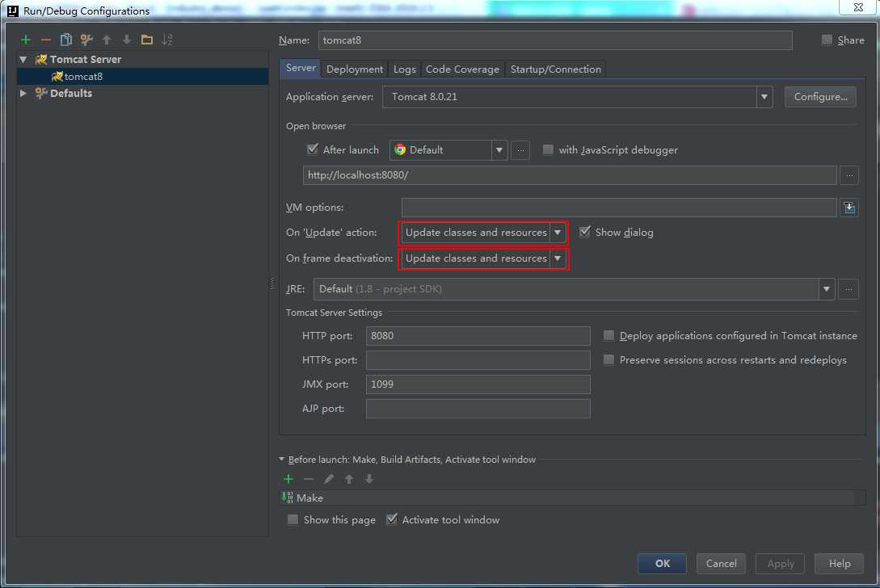Viewport: 880px width, 588px height.
Task: Uncheck the Show dialog checkbox
Action: (x=585, y=232)
